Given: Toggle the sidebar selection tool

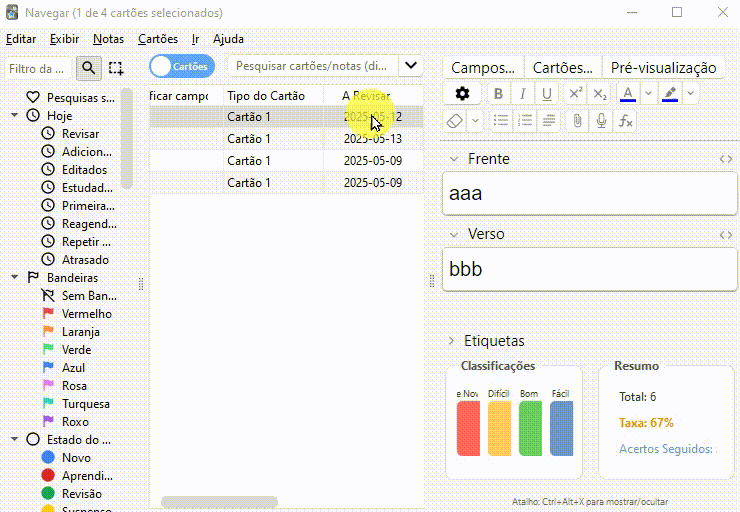Looking at the screenshot, I should 117,68.
